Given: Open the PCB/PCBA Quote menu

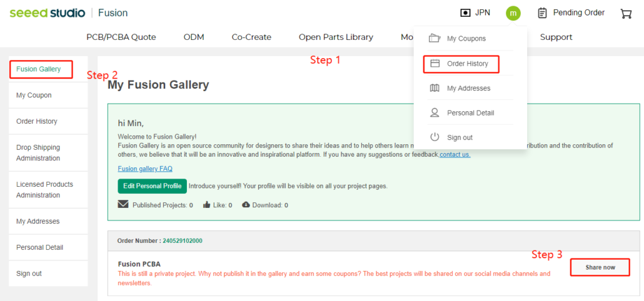Looking at the screenshot, I should [121, 37].
